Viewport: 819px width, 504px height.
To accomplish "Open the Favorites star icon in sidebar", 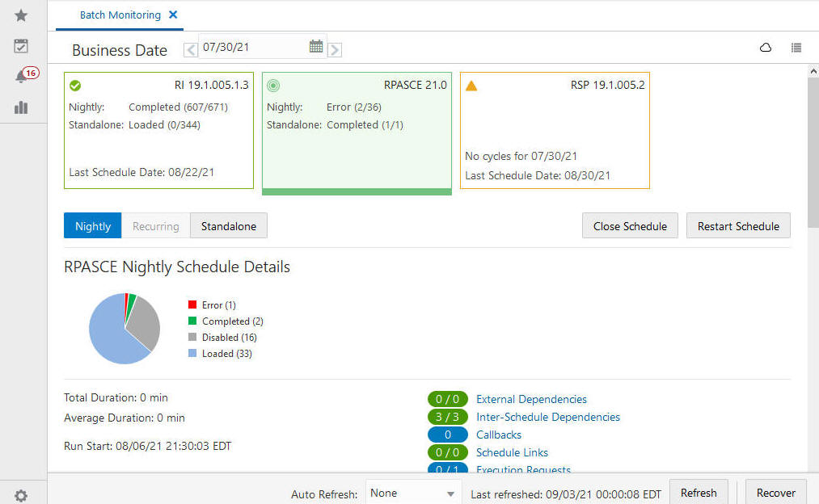I will (x=21, y=15).
